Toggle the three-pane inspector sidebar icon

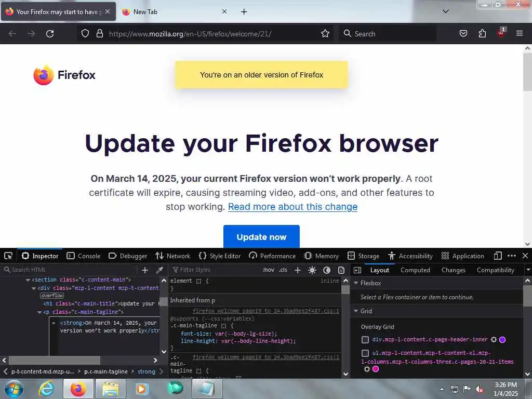click(357, 270)
